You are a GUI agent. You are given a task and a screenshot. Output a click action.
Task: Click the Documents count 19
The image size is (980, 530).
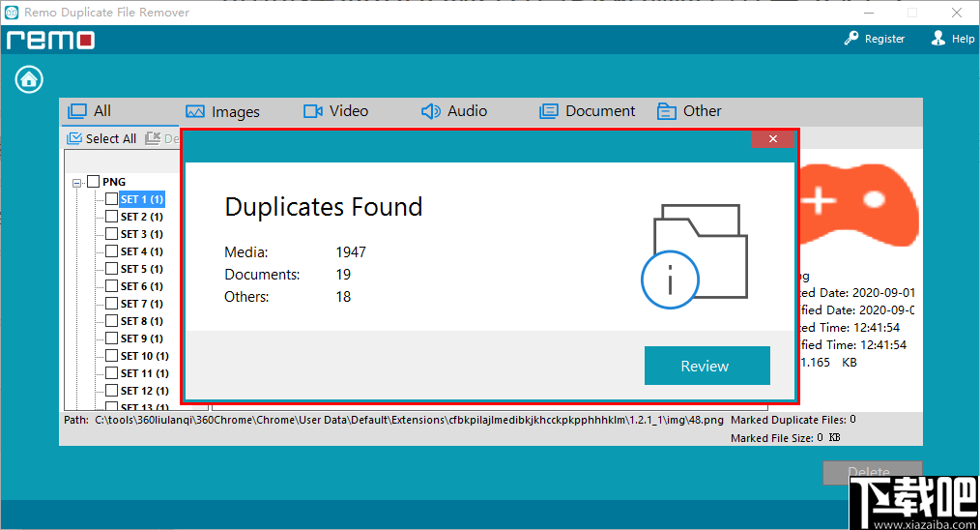point(343,274)
